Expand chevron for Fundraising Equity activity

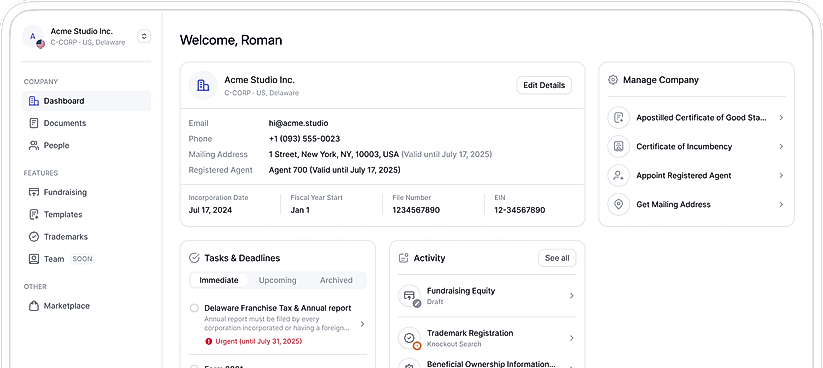point(572,296)
